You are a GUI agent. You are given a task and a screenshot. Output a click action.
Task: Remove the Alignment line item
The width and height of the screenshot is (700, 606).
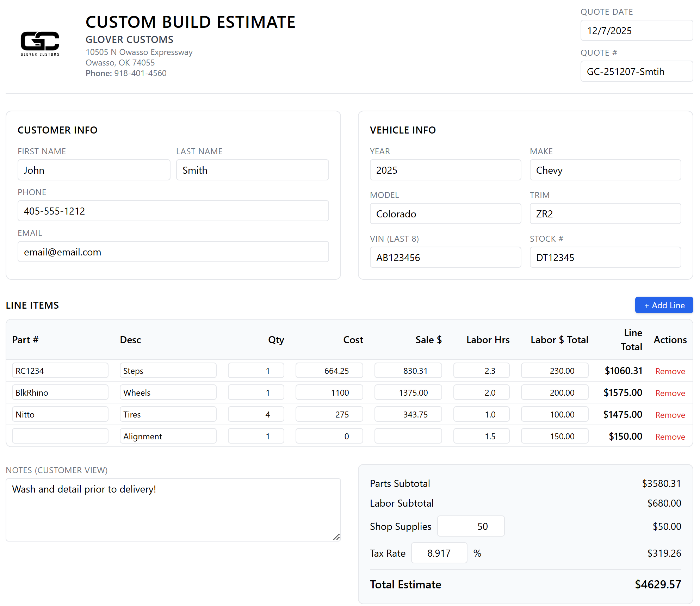(670, 437)
